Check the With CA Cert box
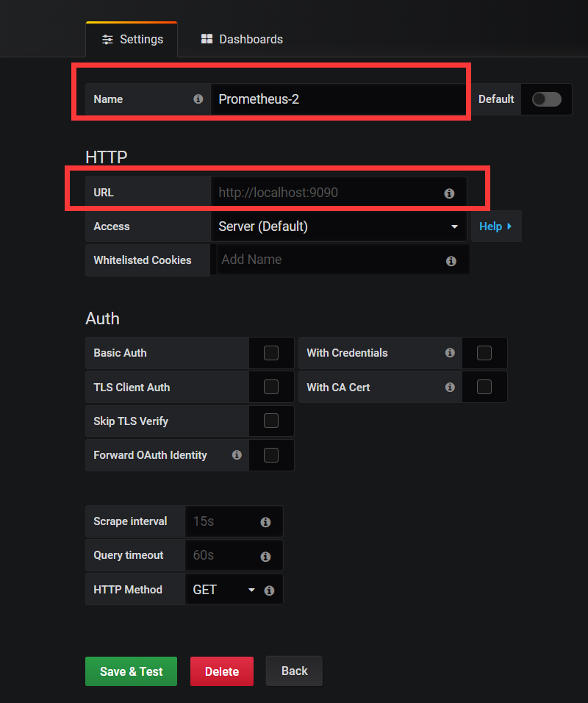 pos(484,387)
